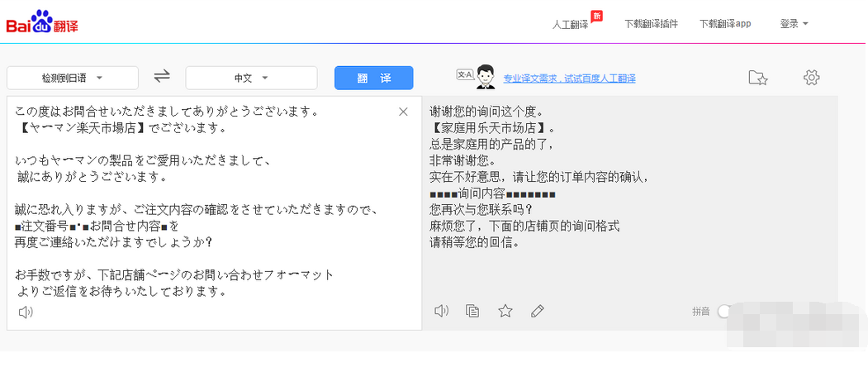This screenshot has width=868, height=372.
Task: Clear the source text with X icon
Action: 403,112
